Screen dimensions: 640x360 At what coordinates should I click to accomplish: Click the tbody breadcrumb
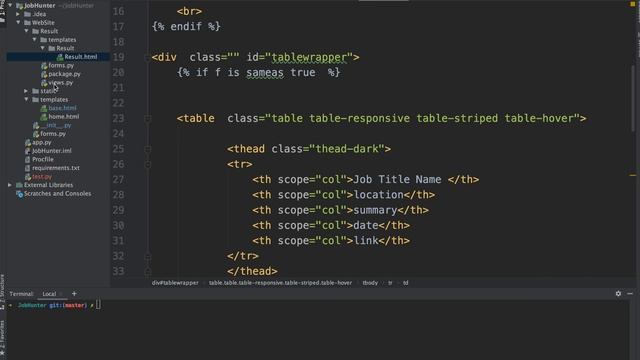[370, 282]
